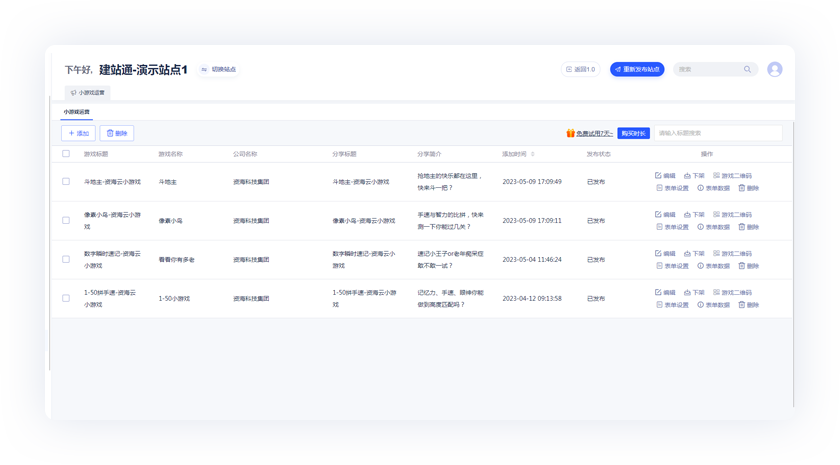Click the 购买时长 button
This screenshot has width=840, height=465.
pos(633,133)
